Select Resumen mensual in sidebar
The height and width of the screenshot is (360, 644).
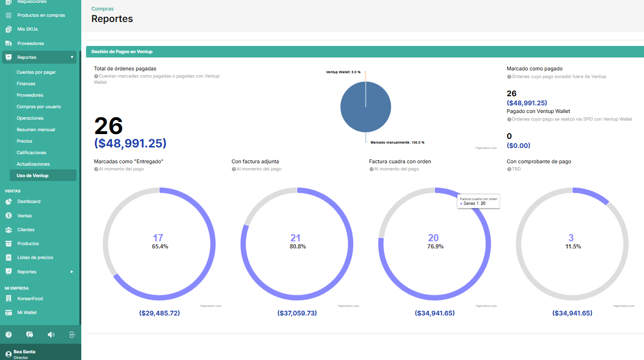click(36, 130)
